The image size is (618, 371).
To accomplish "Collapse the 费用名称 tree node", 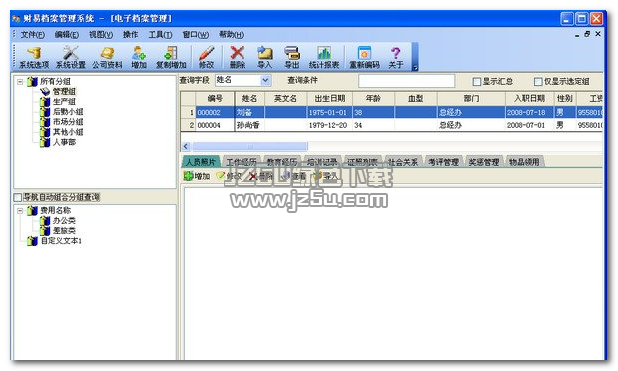I will tap(20, 211).
